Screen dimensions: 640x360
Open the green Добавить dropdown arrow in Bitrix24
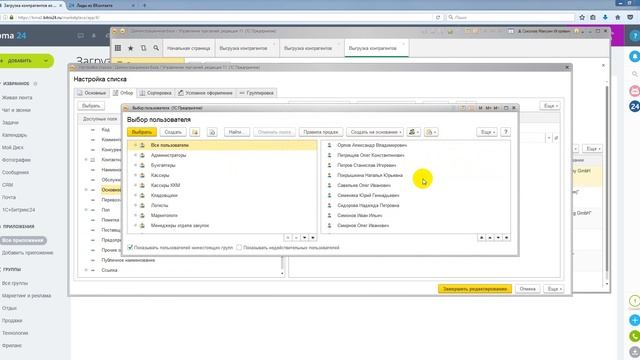pos(46,61)
